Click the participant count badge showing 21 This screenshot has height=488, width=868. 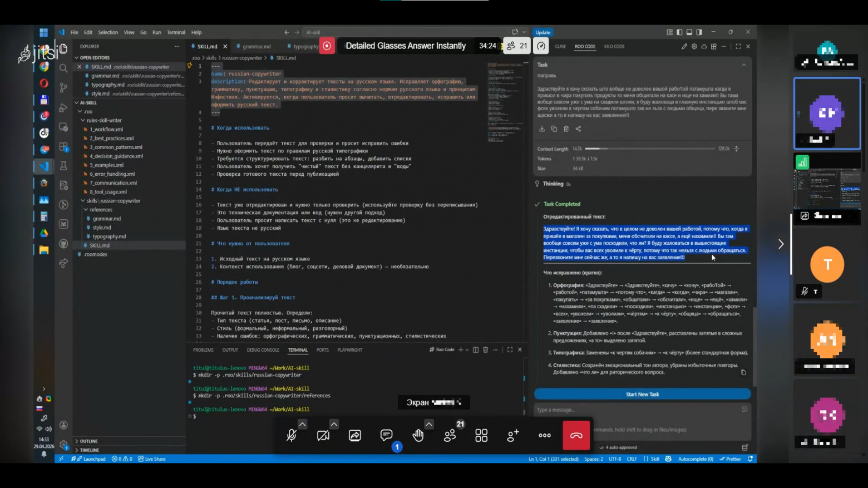(x=517, y=46)
